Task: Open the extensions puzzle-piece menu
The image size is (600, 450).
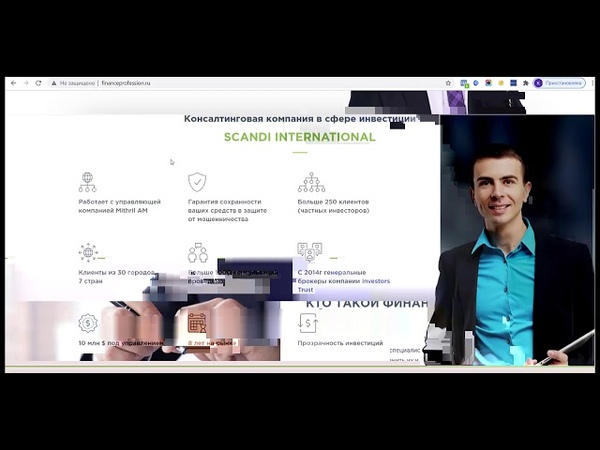Action: pos(526,83)
